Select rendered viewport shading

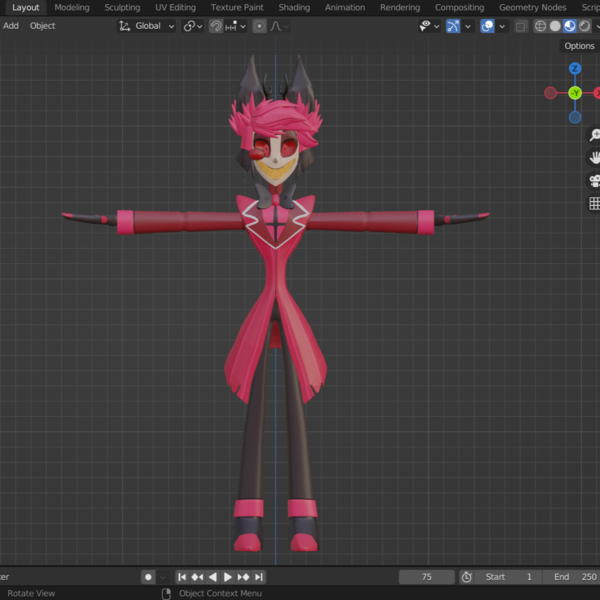point(584,26)
